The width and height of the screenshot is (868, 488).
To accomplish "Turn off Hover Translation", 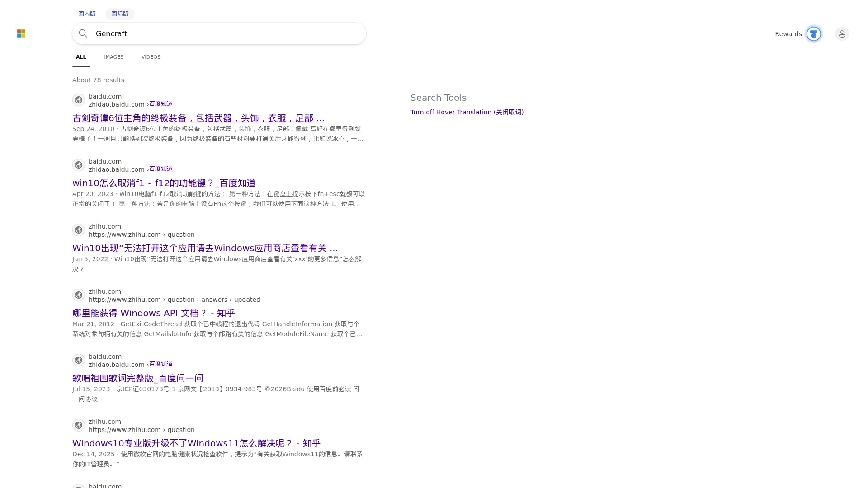I will [x=467, y=112].
